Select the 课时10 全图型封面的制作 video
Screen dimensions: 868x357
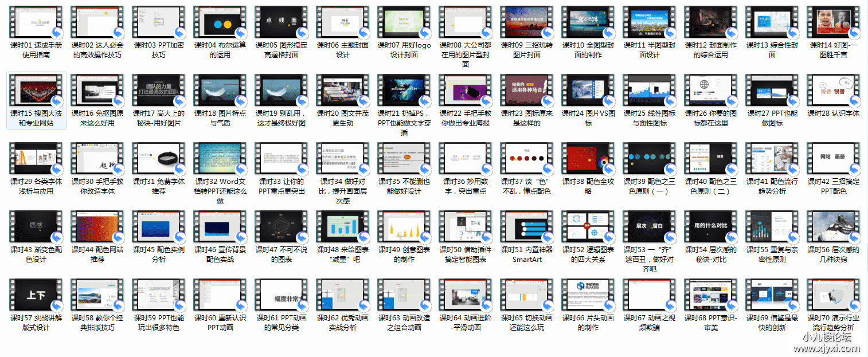coord(588,23)
